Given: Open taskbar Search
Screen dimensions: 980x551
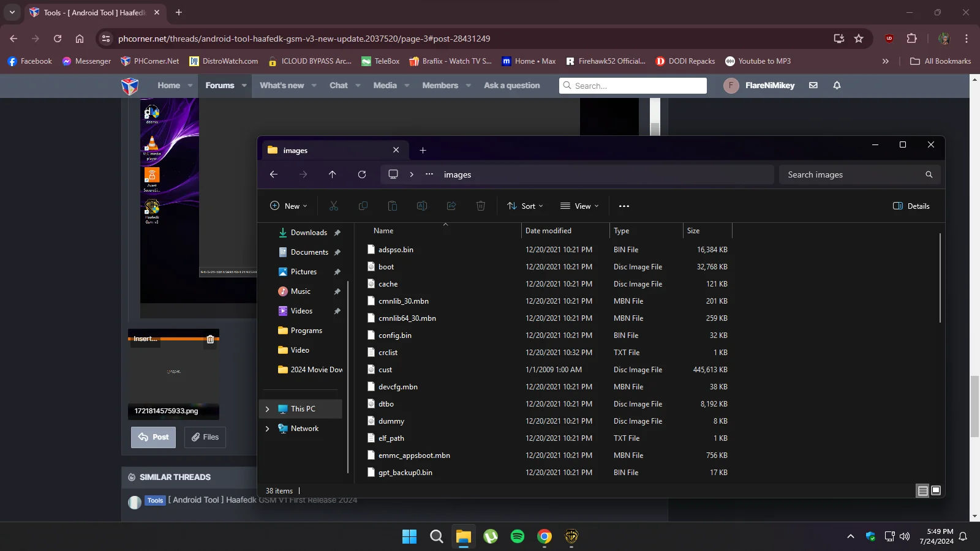Looking at the screenshot, I should click(x=436, y=536).
